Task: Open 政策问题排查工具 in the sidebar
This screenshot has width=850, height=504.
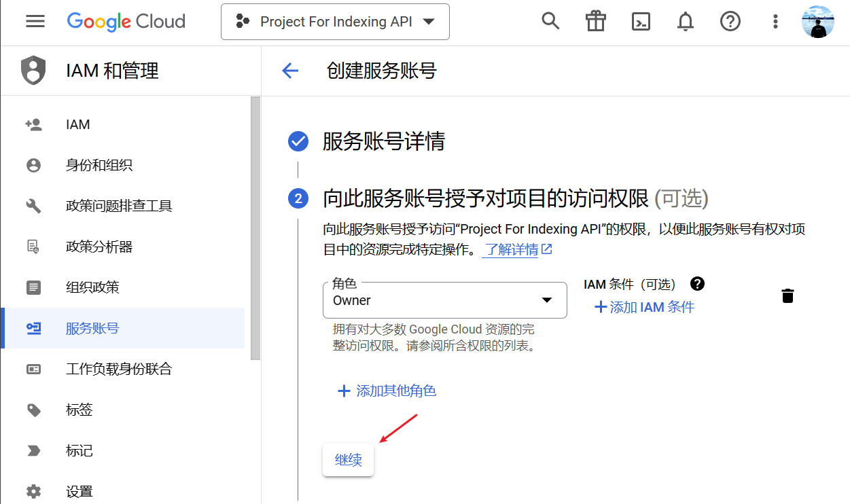Action: [119, 206]
